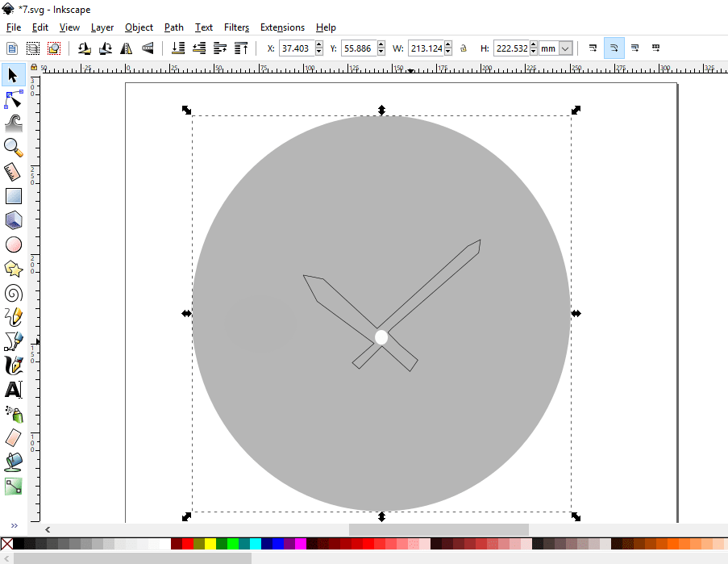Viewport: 728px width, 564px height.
Task: Pick the red palette swatch
Action: coord(188,544)
